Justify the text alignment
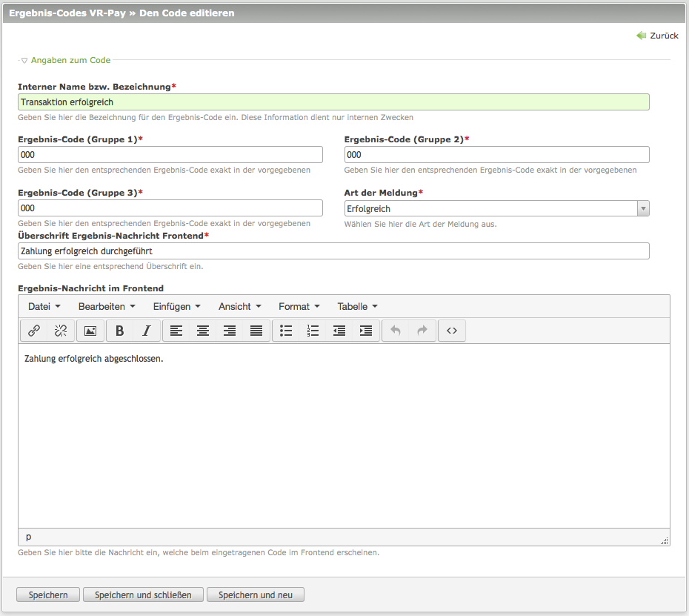Screen dimensions: 689x616 pyautogui.click(x=256, y=331)
